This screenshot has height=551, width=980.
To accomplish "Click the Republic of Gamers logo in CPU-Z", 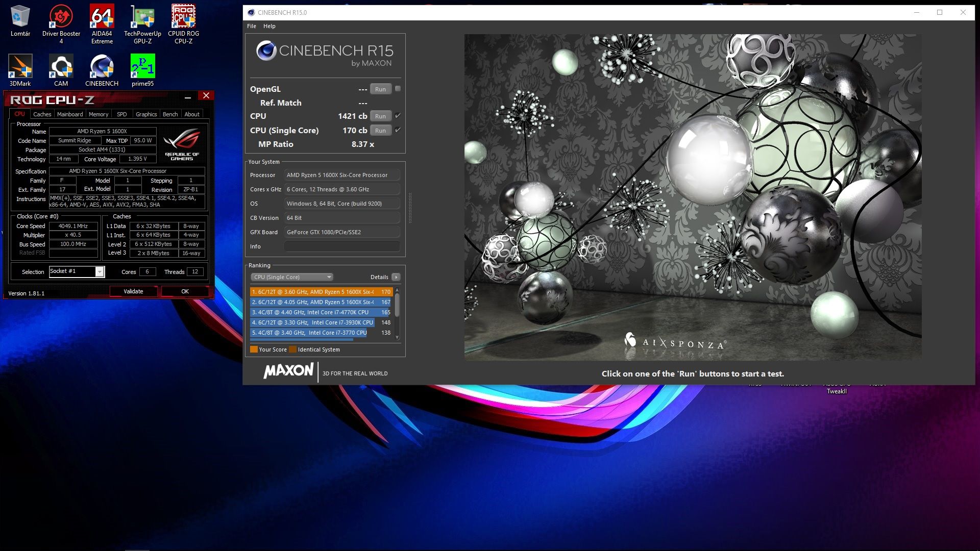I will tap(182, 144).
